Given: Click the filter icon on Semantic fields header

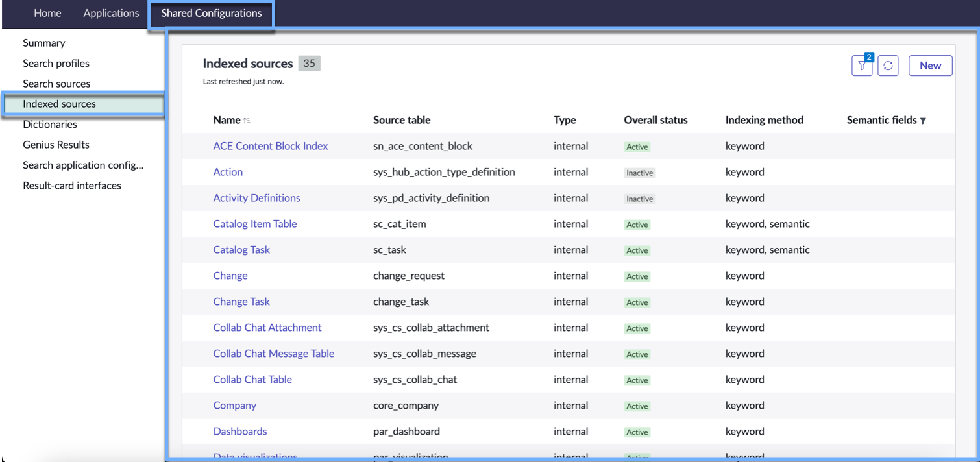Looking at the screenshot, I should pyautogui.click(x=923, y=121).
